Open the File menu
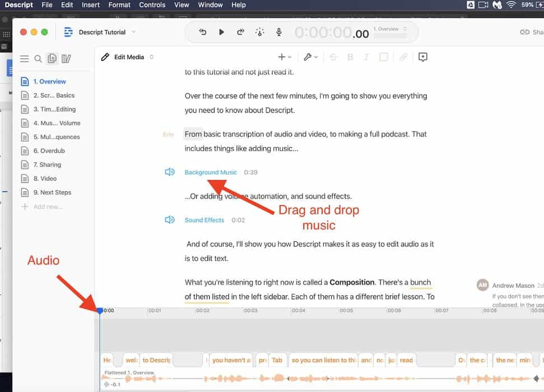Screen dimensions: 544x392 click(x=47, y=5)
